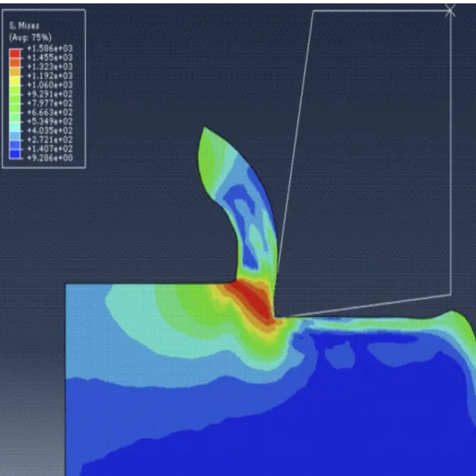
Task: Select the dark blue bottom legend swatch
Action: click(16, 153)
